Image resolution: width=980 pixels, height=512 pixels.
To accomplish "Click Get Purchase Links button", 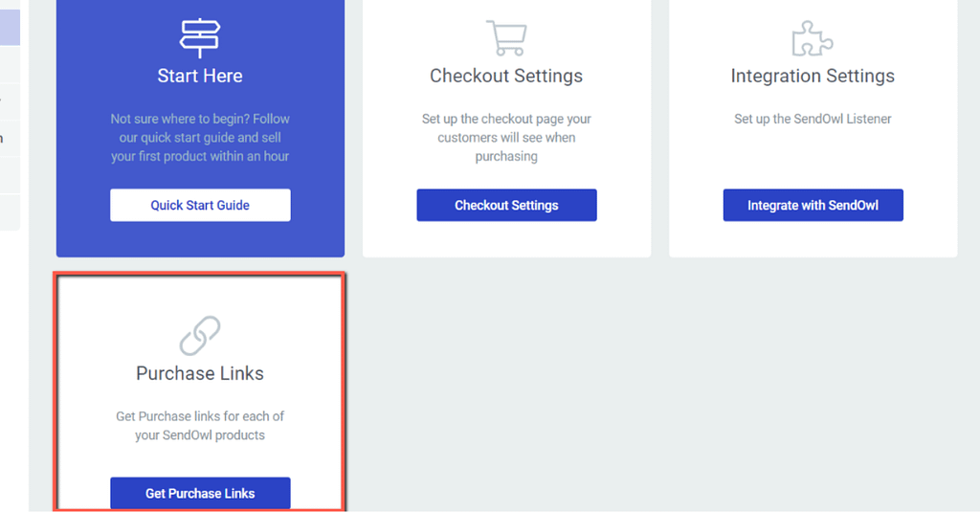I will coord(200,493).
